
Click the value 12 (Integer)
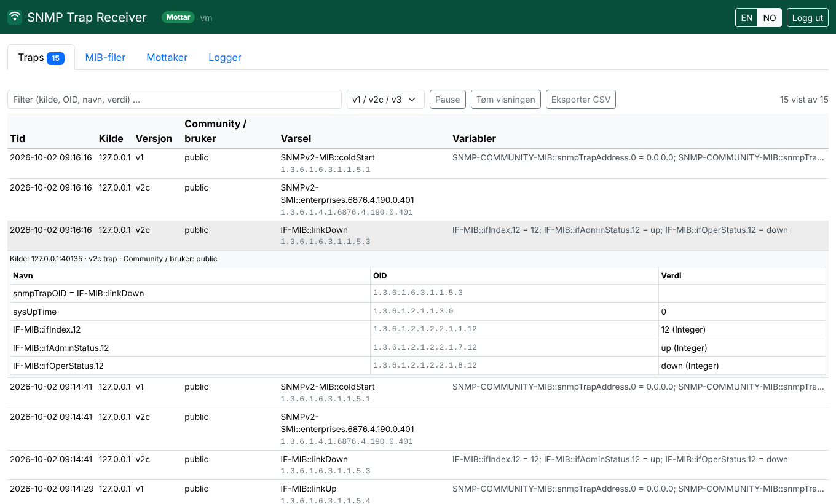point(683,329)
